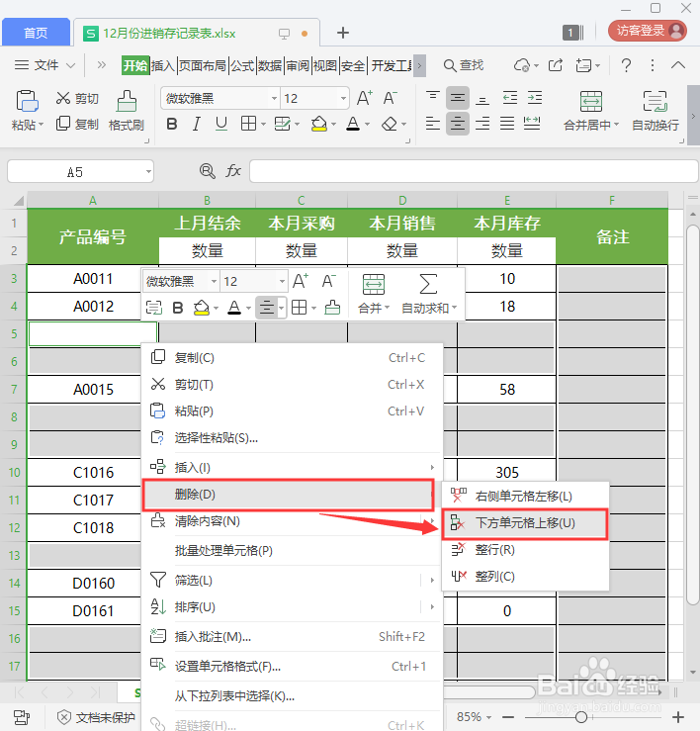Click the ribbon fill color bucket
The width and height of the screenshot is (700, 731).
[x=319, y=124]
